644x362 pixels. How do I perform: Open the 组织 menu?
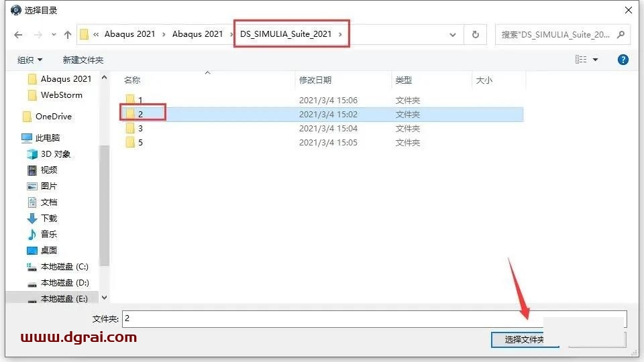[30, 60]
